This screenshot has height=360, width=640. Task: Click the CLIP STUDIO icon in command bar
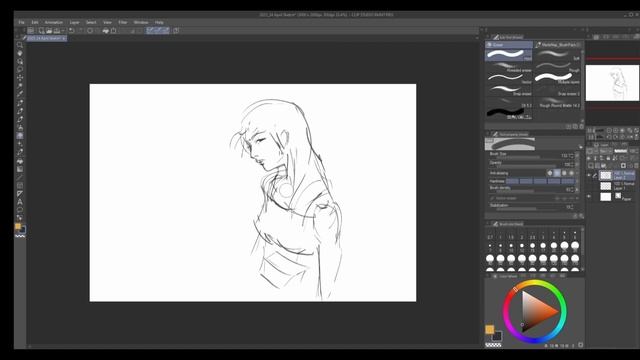(31, 31)
